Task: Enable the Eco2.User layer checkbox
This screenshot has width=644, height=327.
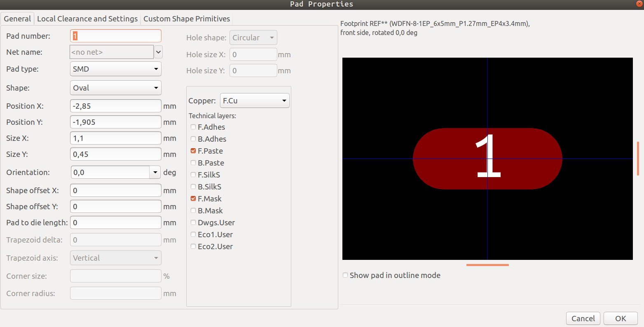Action: 193,246
